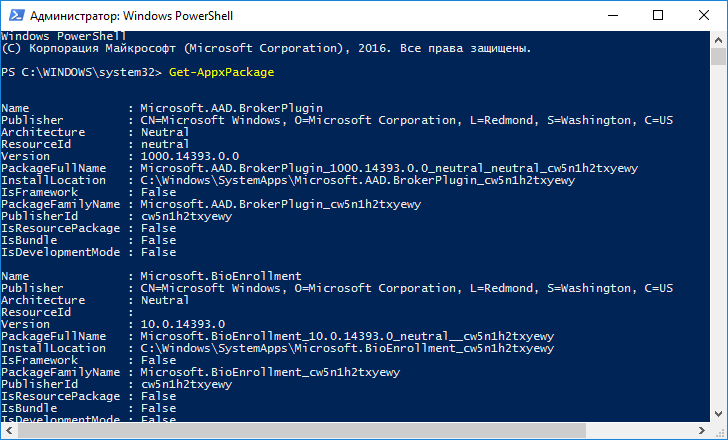Click the empty scrollbar track below thumb
This screenshot has width=728, height=440.
718,250
